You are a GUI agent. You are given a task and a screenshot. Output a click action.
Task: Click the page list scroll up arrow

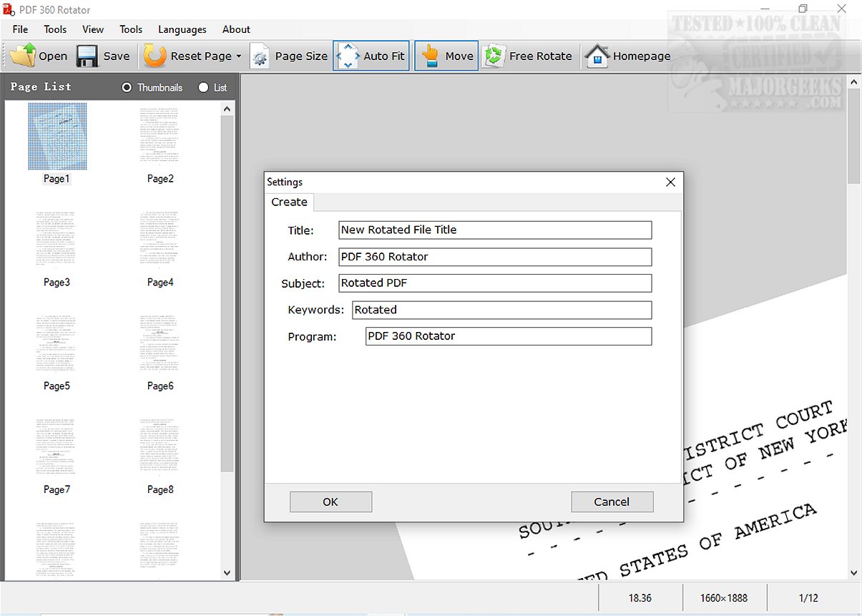[227, 109]
